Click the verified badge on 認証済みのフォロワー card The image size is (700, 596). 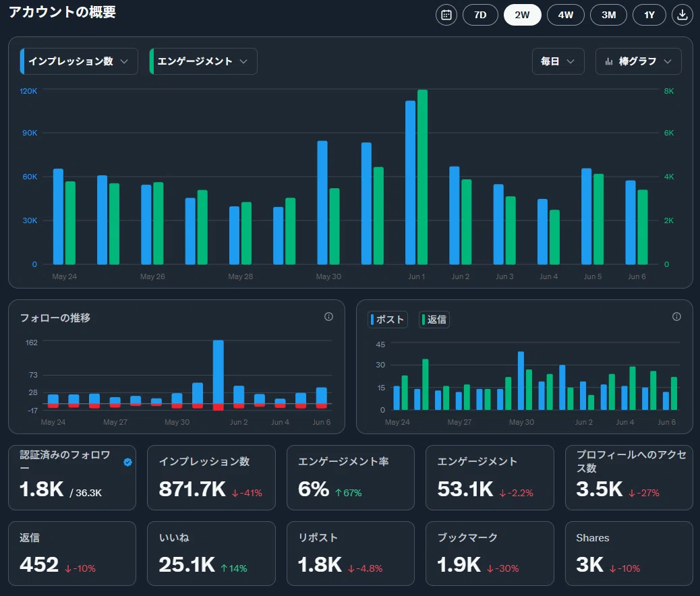pos(127,462)
